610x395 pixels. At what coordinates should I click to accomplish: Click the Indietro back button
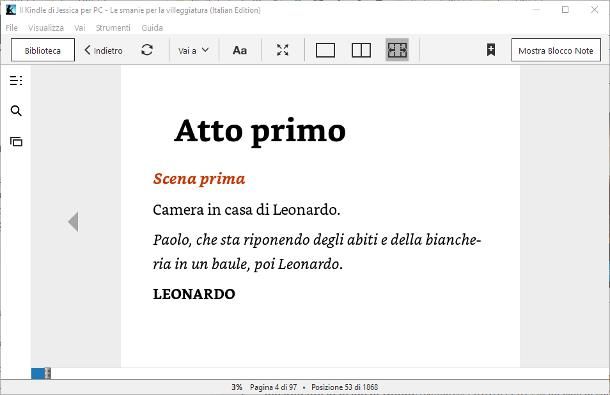(103, 51)
